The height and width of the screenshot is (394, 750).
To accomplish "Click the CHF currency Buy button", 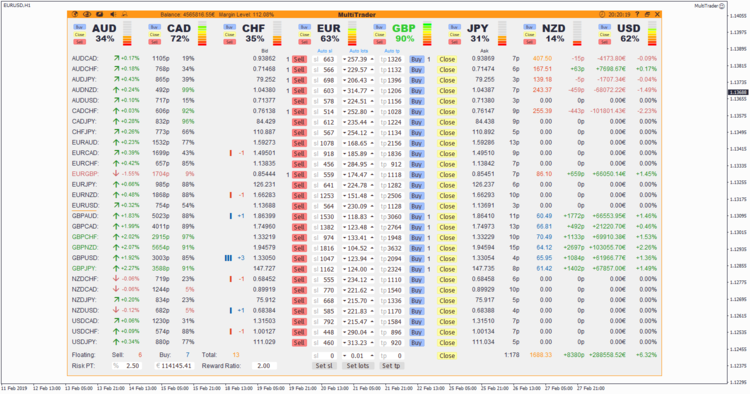I will tap(230, 27).
